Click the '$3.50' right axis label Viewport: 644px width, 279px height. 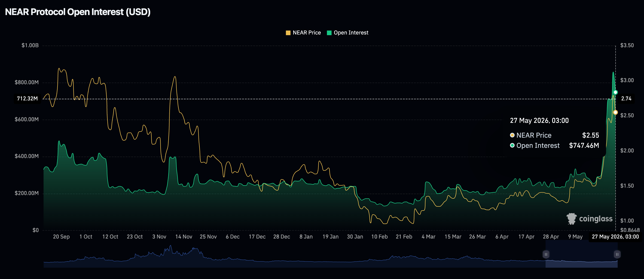click(627, 45)
